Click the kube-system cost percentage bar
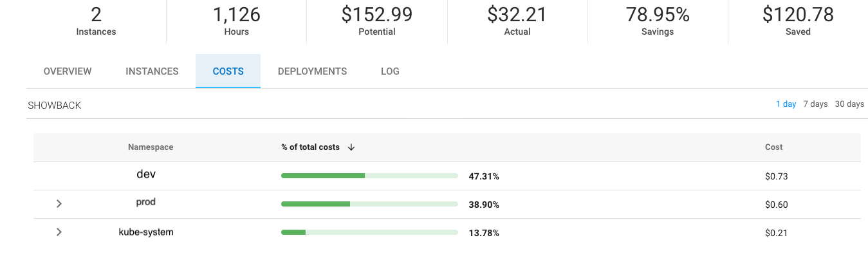 pyautogui.click(x=369, y=232)
